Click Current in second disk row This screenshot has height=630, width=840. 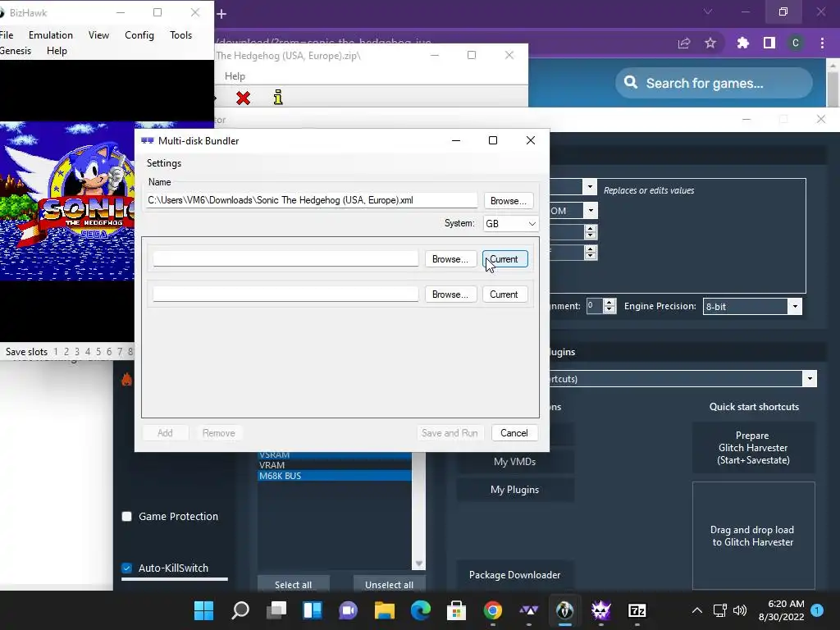[x=504, y=294]
